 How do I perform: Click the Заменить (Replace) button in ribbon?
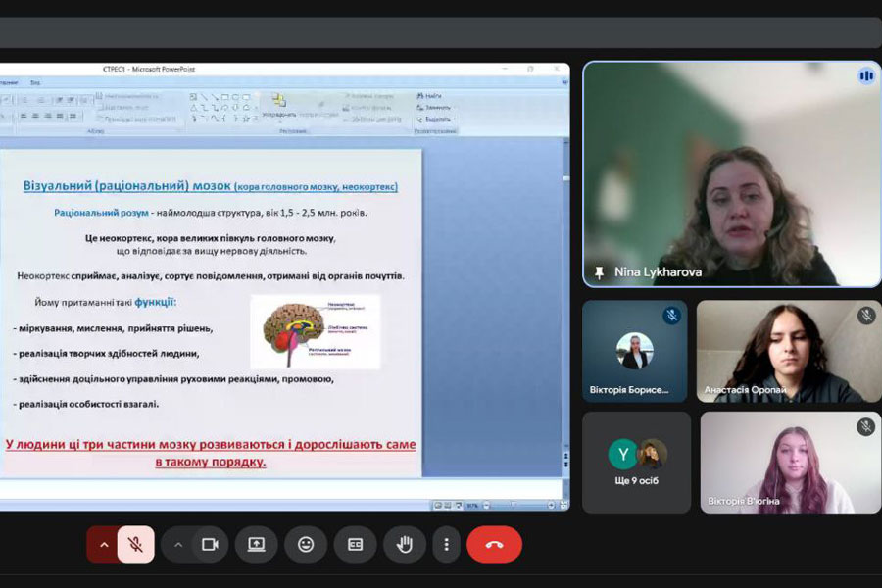tap(433, 107)
